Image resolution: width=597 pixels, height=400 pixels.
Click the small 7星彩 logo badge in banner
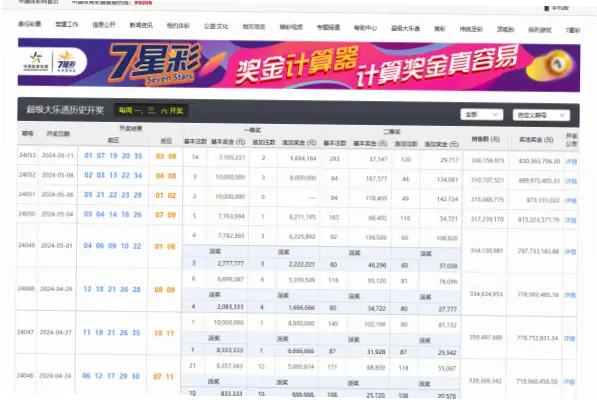pyautogui.click(x=66, y=62)
